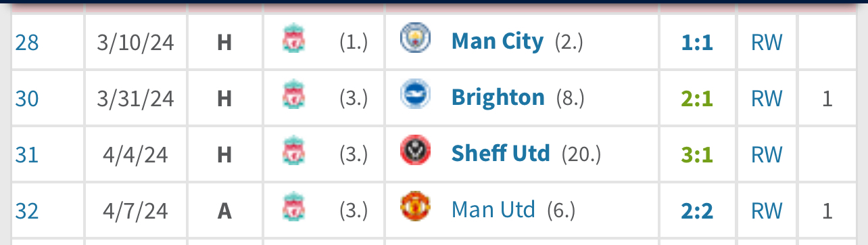The height and width of the screenshot is (245, 868).
Task: Open the Sheff Utd team link
Action: coord(500,154)
